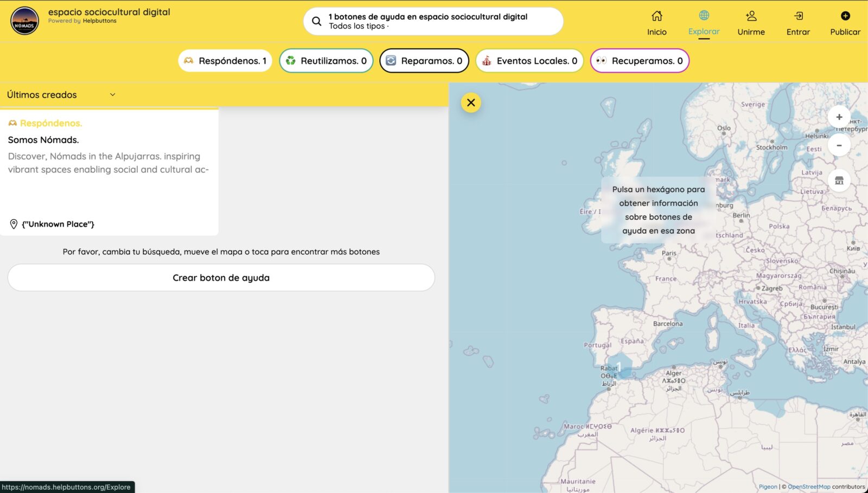Open the Entrar login page
The width and height of the screenshot is (868, 493).
click(798, 23)
